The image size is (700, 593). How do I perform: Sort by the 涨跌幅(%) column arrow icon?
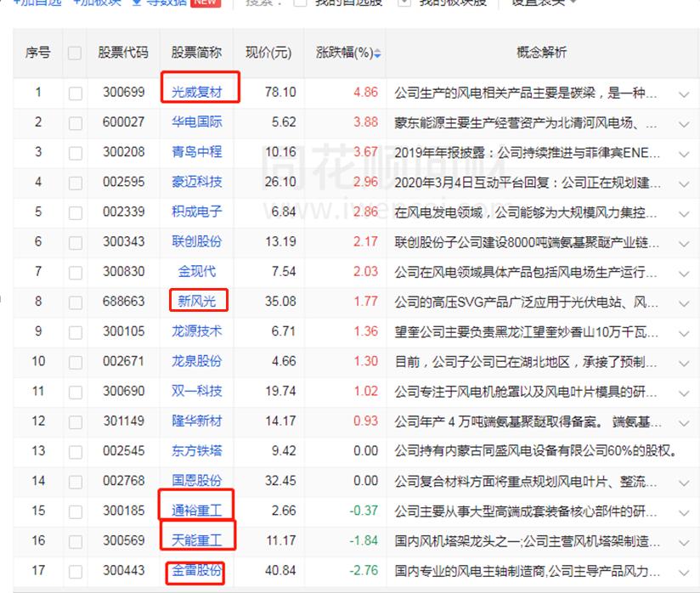coord(378,54)
